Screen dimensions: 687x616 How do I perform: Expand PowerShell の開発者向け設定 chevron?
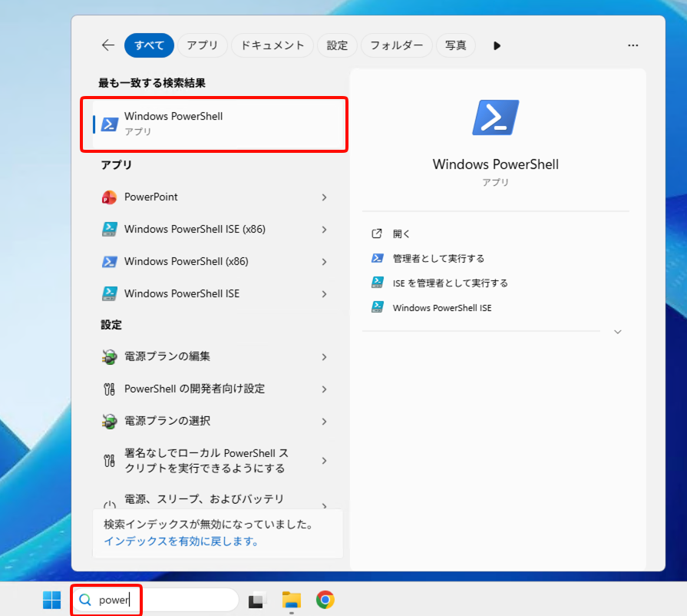point(324,389)
